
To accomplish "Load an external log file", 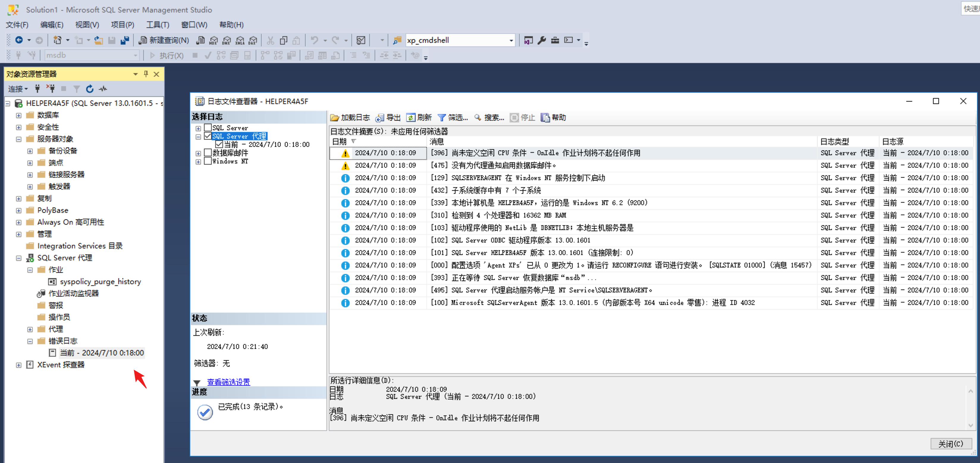I will 350,117.
